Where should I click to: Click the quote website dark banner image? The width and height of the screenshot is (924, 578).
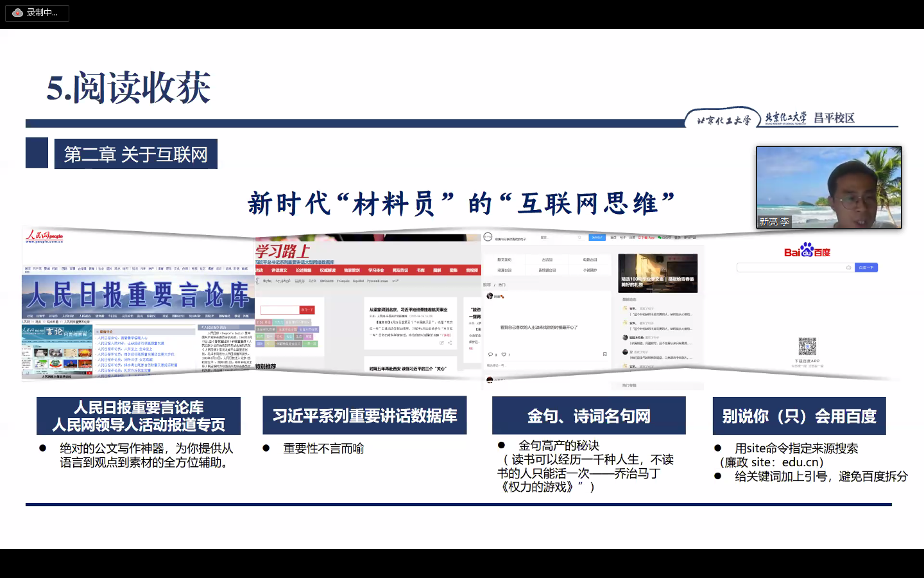658,273
